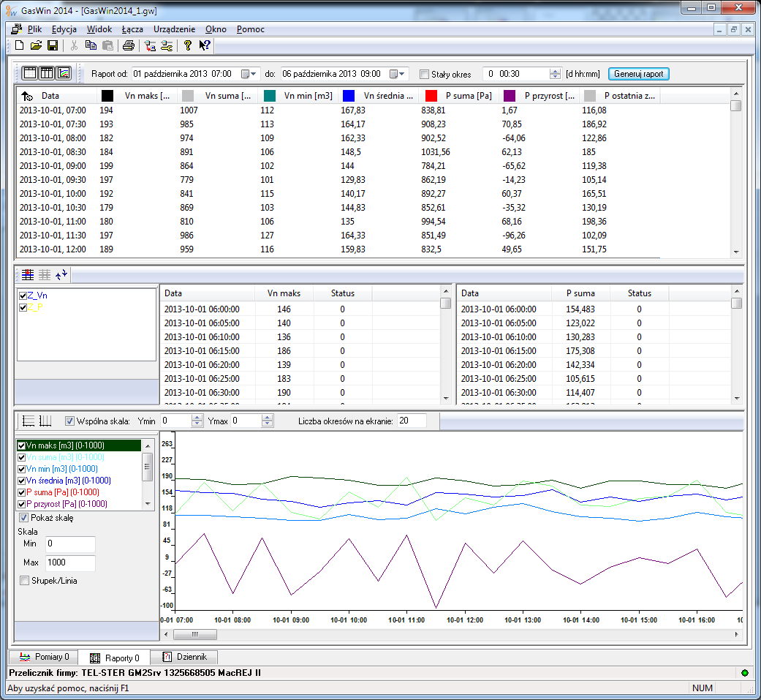Toggle the Stały okres checkbox
The height and width of the screenshot is (700, 761).
[x=425, y=75]
